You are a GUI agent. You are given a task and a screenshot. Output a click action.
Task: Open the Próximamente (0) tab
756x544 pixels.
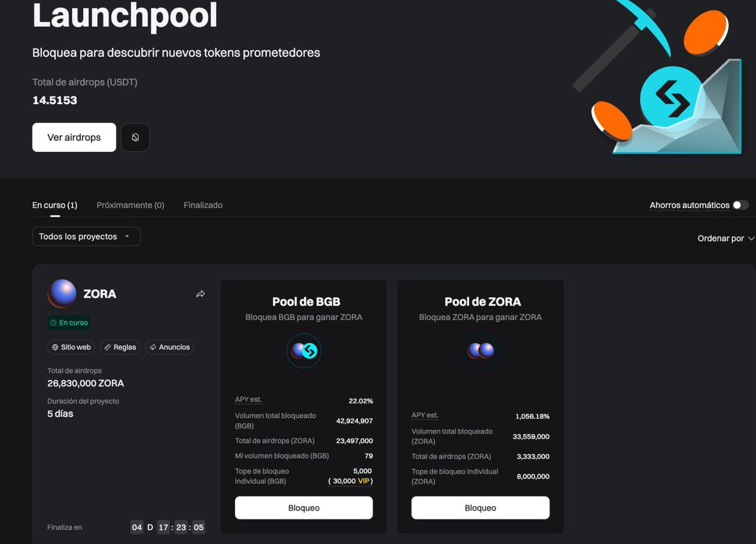pyautogui.click(x=130, y=205)
